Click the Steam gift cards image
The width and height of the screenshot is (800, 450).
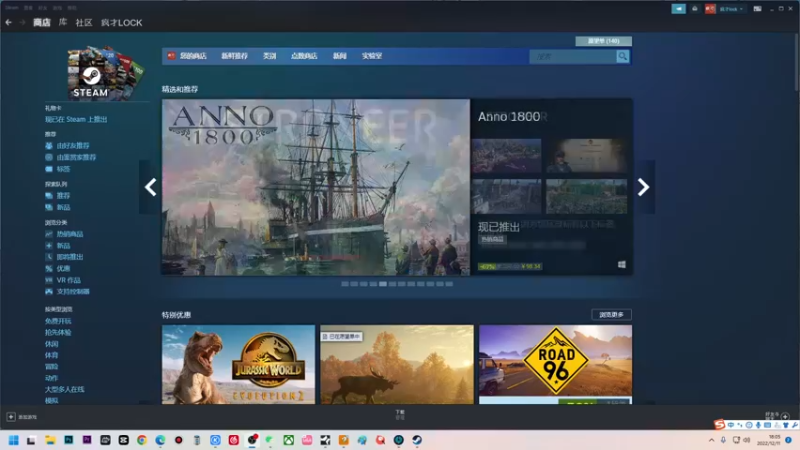click(106, 73)
